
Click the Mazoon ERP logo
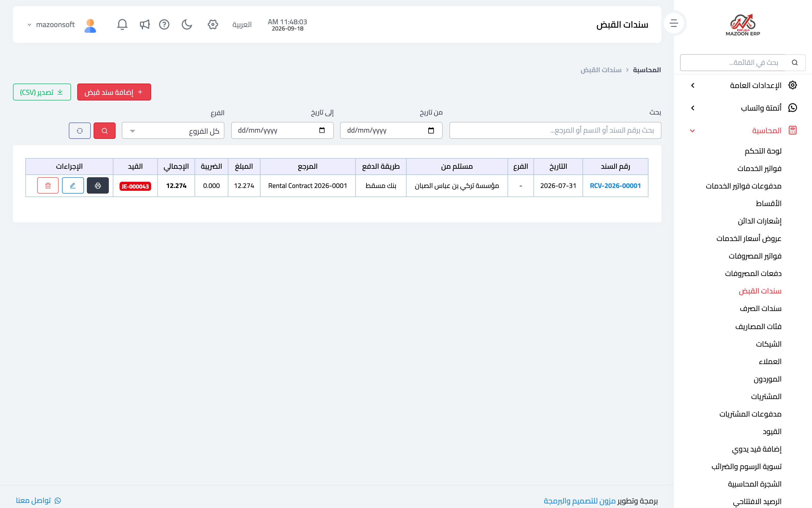click(743, 25)
